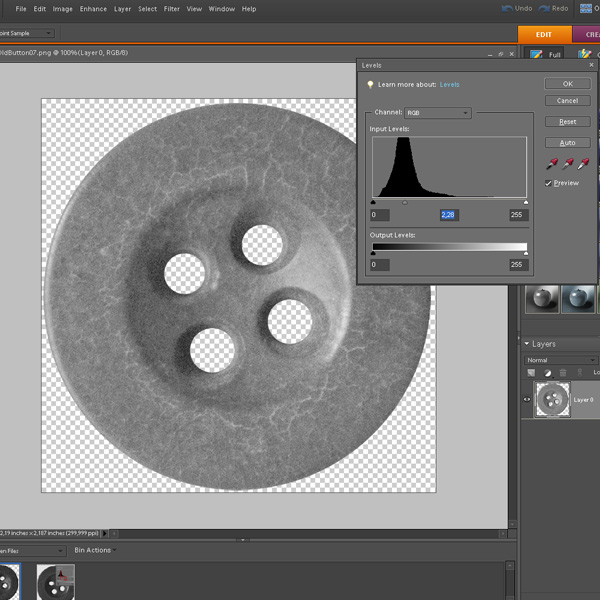Click the input black point slider handle
600x600 pixels.
373,202
